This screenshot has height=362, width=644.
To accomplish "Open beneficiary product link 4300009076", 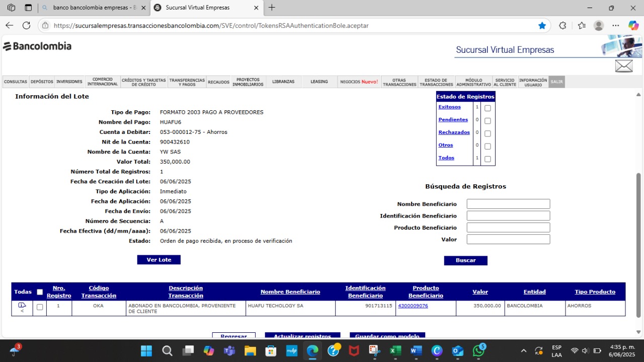I will [x=413, y=306].
